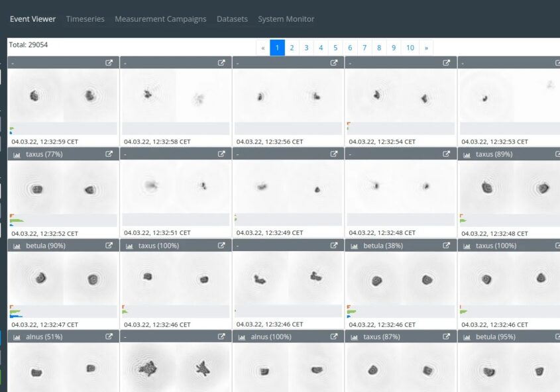The width and height of the screenshot is (560, 392).
Task: Select the betula (38%) particle image
Action: click(x=401, y=278)
